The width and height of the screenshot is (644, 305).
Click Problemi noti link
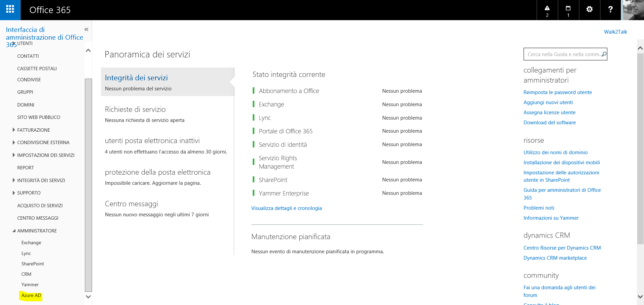(539, 208)
